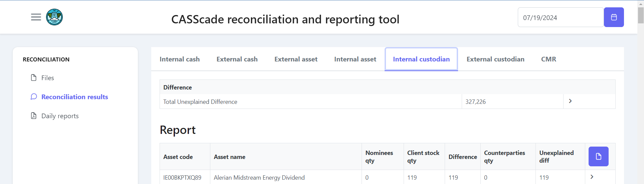The height and width of the screenshot is (184, 644).
Task: Switch to the Internal cash tab
Action: click(x=180, y=59)
